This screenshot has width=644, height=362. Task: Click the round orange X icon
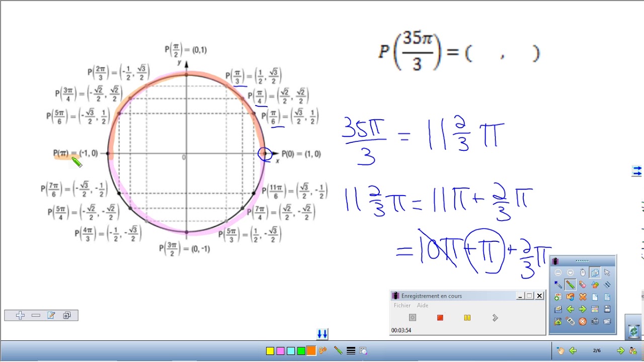point(583,321)
